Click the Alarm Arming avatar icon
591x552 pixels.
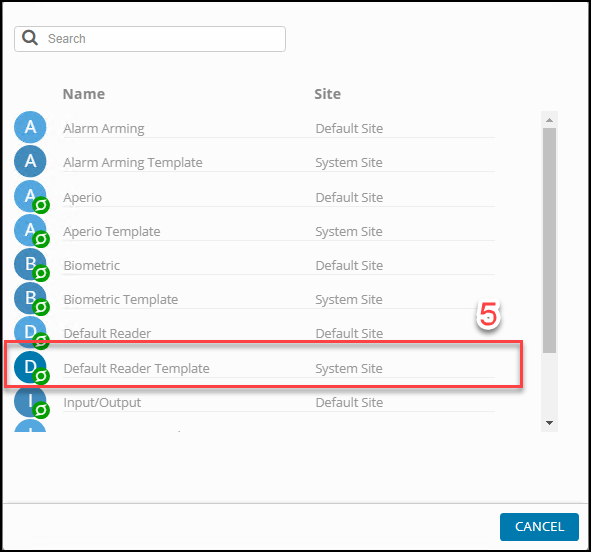(x=30, y=127)
